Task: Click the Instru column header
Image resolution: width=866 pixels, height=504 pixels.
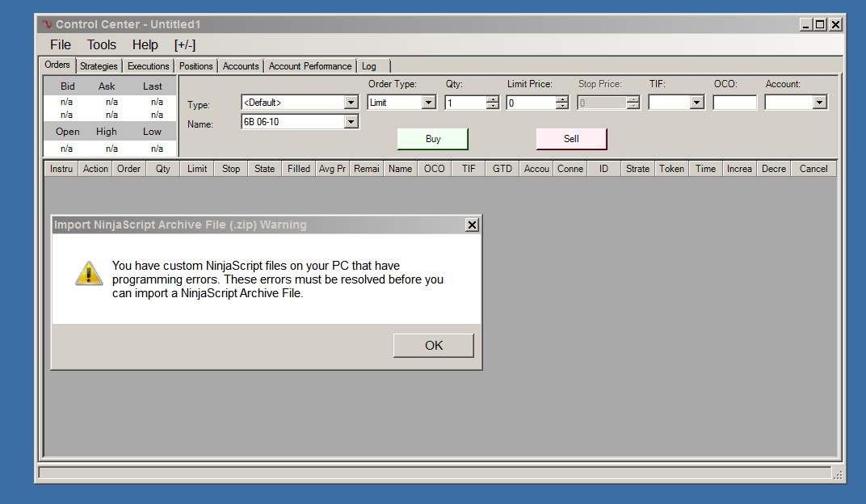Action: [61, 169]
